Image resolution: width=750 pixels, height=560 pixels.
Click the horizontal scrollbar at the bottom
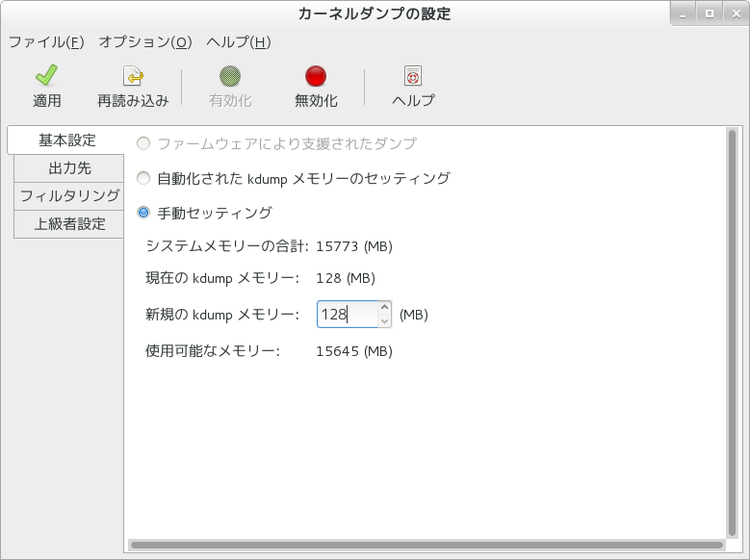pyautogui.click(x=424, y=545)
